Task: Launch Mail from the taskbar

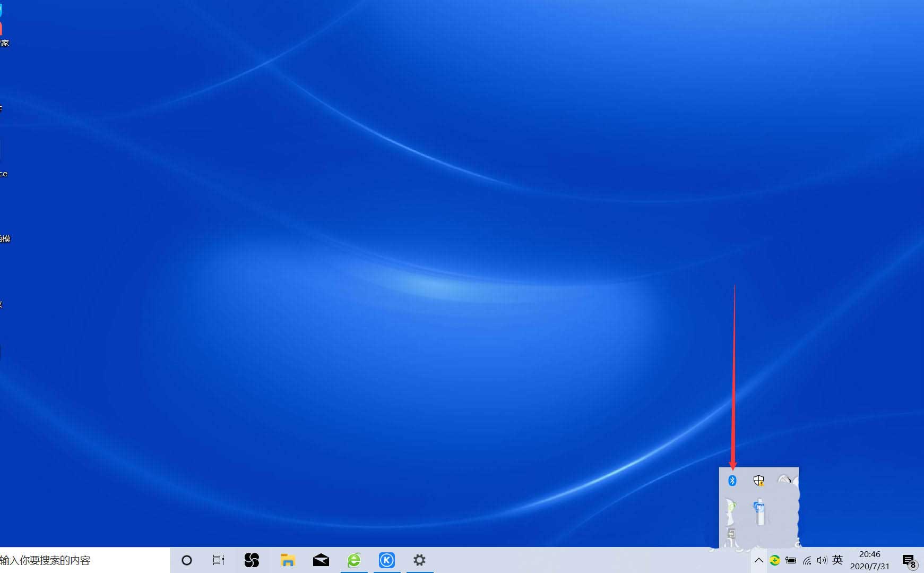Action: point(321,560)
